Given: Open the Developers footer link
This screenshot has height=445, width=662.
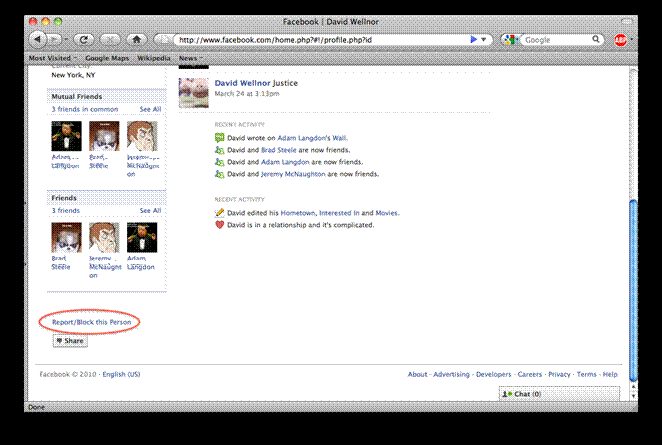Looking at the screenshot, I should [x=493, y=374].
